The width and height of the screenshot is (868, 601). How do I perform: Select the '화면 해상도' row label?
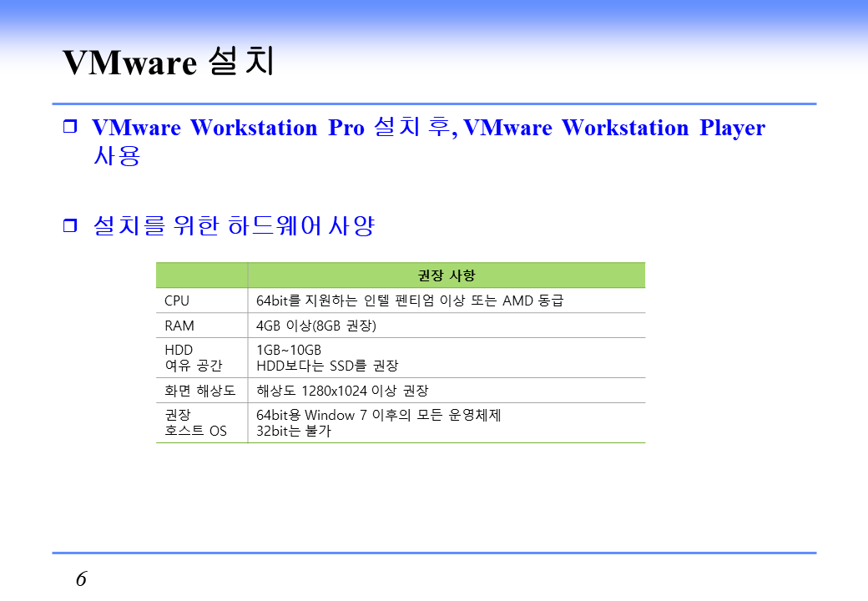pyautogui.click(x=199, y=391)
